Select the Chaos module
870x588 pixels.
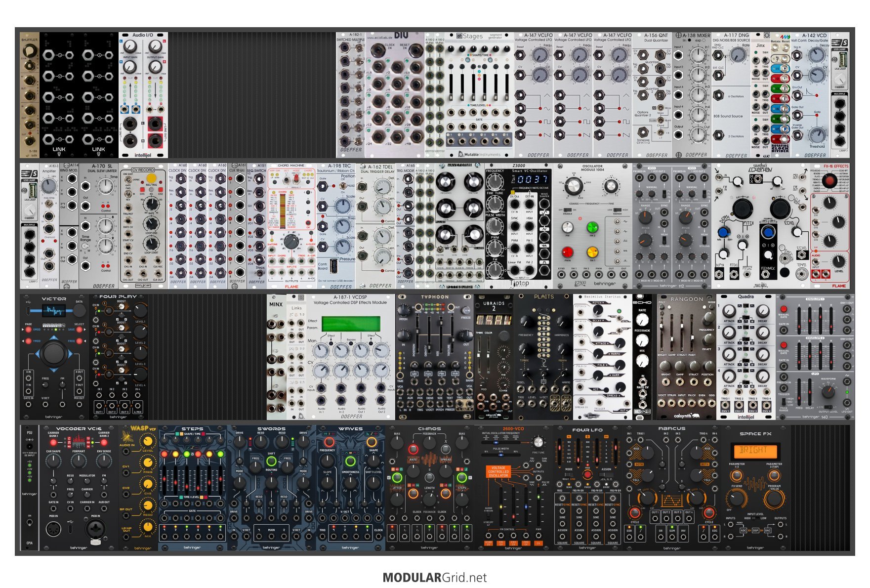click(430, 488)
